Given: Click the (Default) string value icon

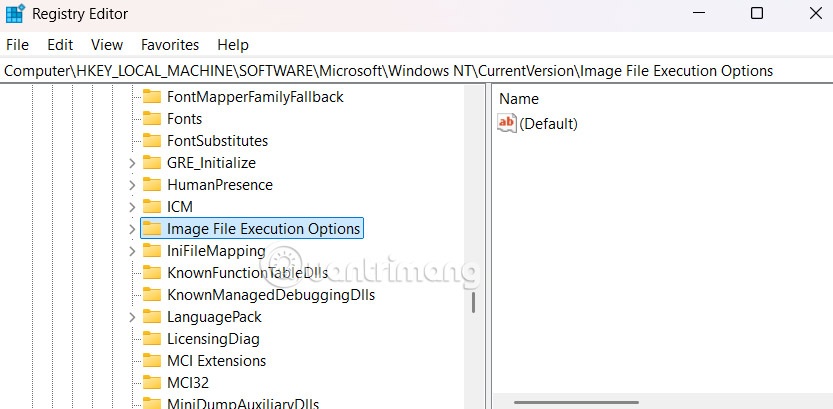Looking at the screenshot, I should pyautogui.click(x=507, y=123).
